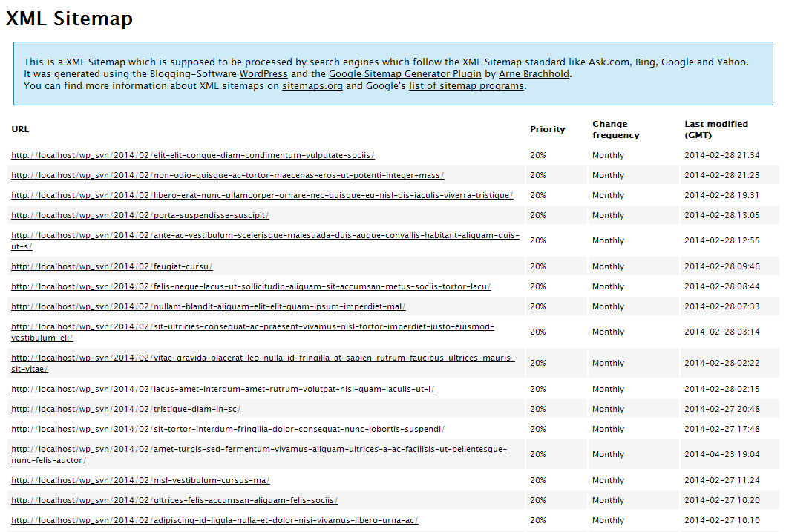Open the feugiat-cursu post link
This screenshot has height=532, width=786.
click(x=111, y=266)
